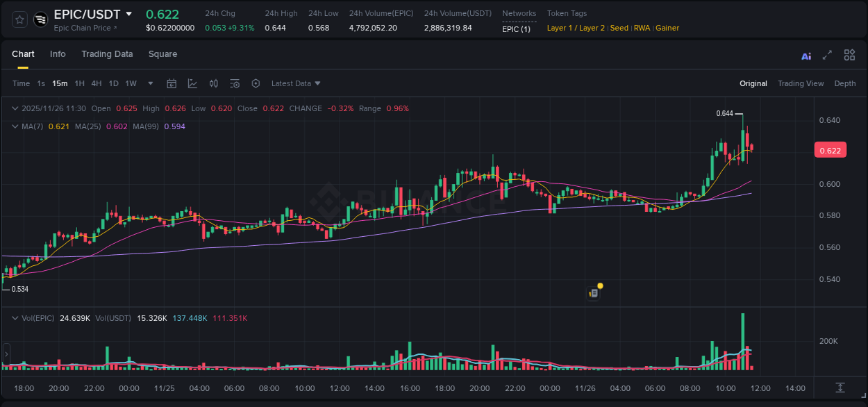The height and width of the screenshot is (407, 868).
Task: Mark EPIC/USDT as favorite with star icon
Action: tap(19, 19)
